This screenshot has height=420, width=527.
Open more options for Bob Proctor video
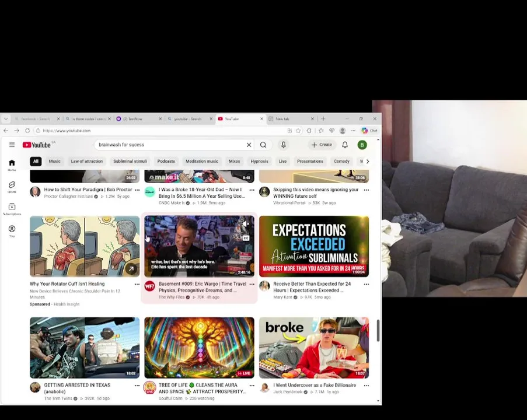[137, 190]
